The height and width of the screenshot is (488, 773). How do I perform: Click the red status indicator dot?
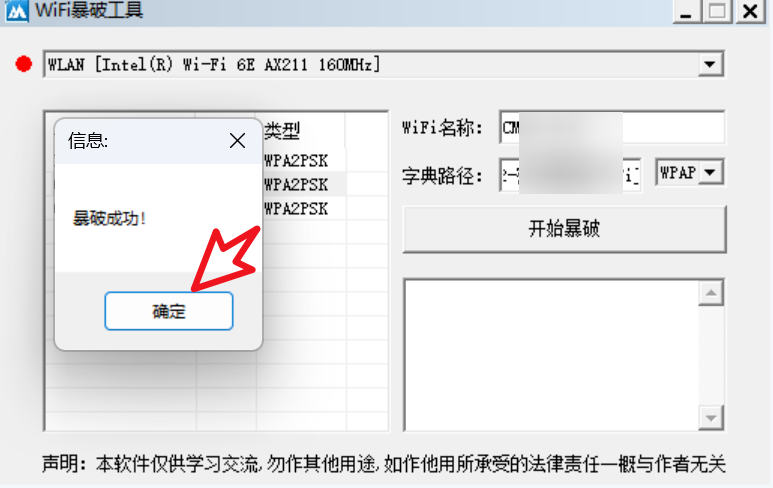(24, 64)
